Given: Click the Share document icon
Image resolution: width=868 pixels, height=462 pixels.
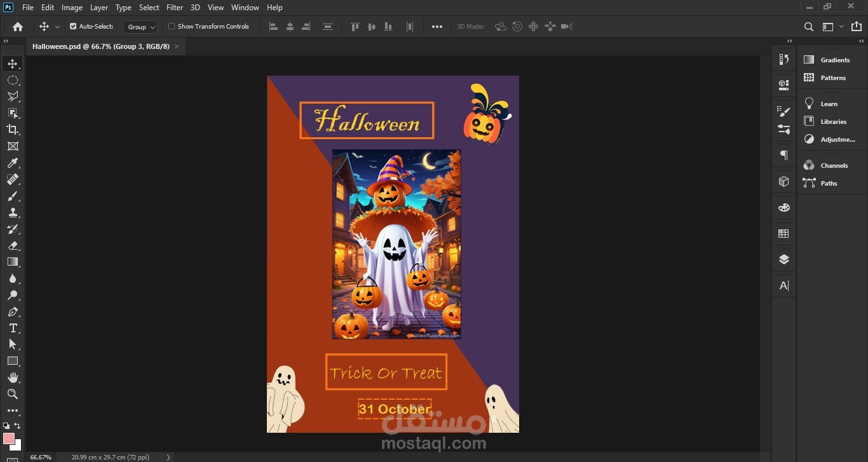Looking at the screenshot, I should pos(857,27).
